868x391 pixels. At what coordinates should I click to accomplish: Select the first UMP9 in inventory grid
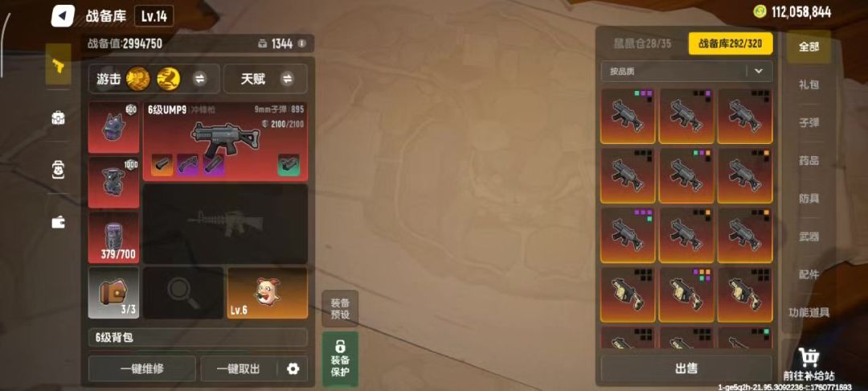tap(628, 117)
